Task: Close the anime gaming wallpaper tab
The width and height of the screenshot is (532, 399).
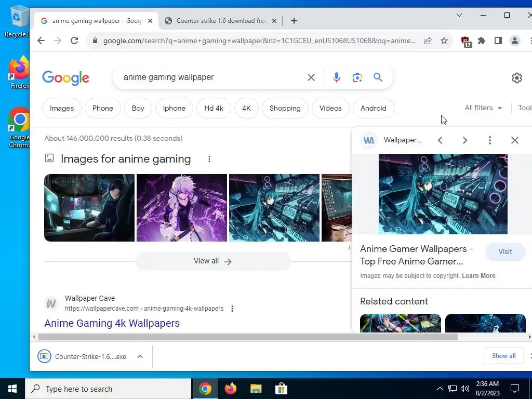Action: (150, 21)
